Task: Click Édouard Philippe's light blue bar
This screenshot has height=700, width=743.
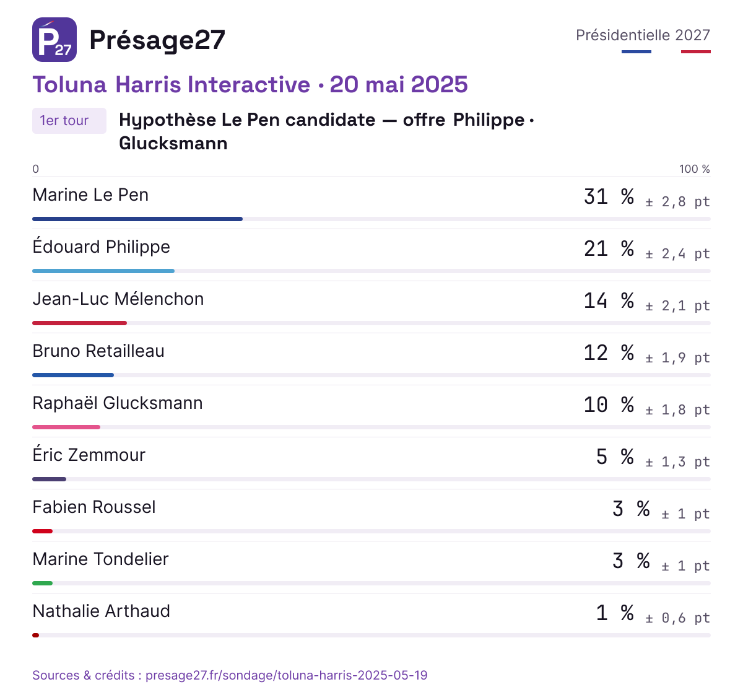Action: [103, 271]
